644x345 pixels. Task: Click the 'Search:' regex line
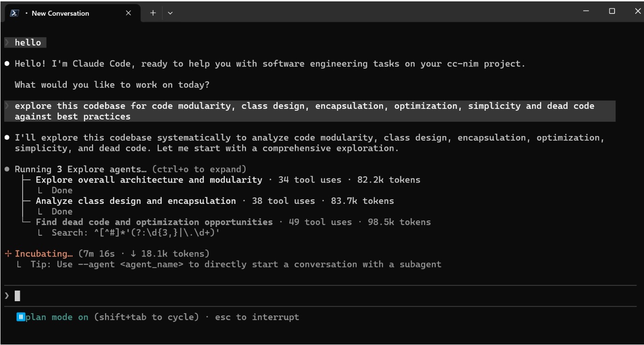tap(136, 233)
